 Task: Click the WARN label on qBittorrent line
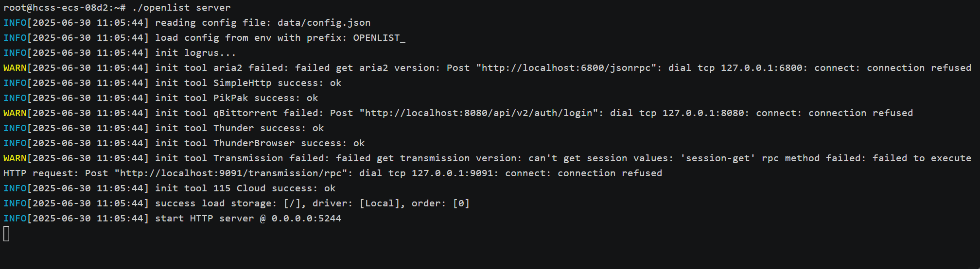(x=15, y=113)
